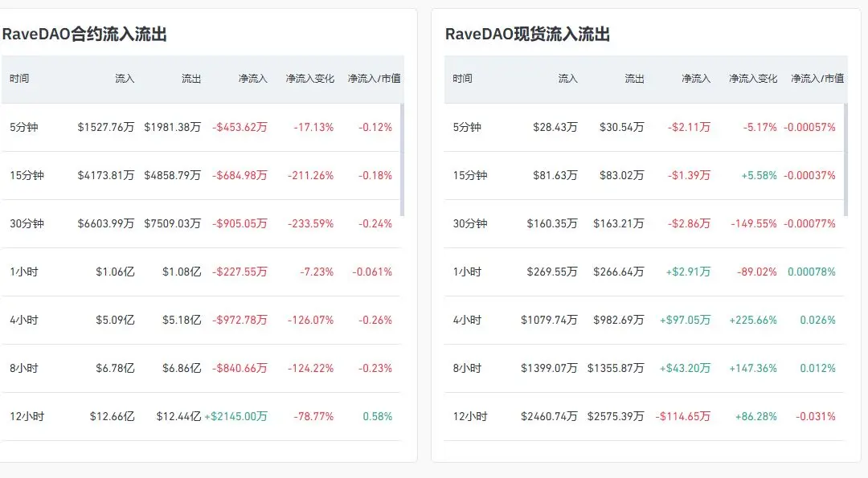Select 1小时 row in 现货 table
The width and height of the screenshot is (868, 478).
coord(645,272)
